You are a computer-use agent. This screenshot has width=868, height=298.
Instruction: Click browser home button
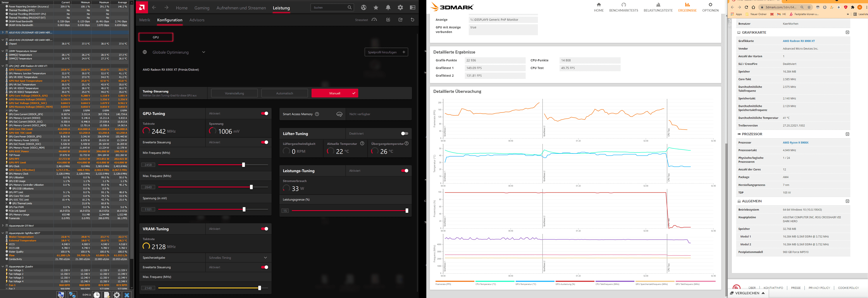753,7
